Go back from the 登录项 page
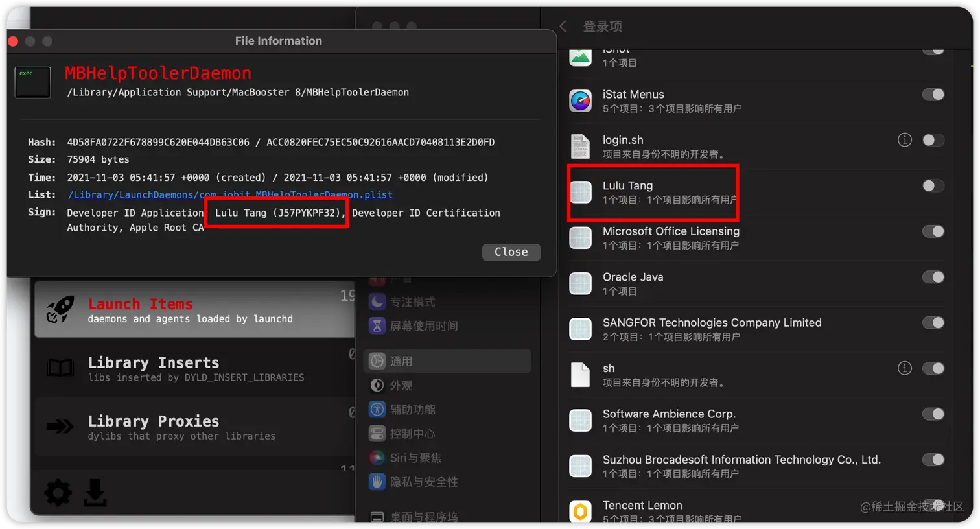The image size is (980, 529). coord(563,26)
